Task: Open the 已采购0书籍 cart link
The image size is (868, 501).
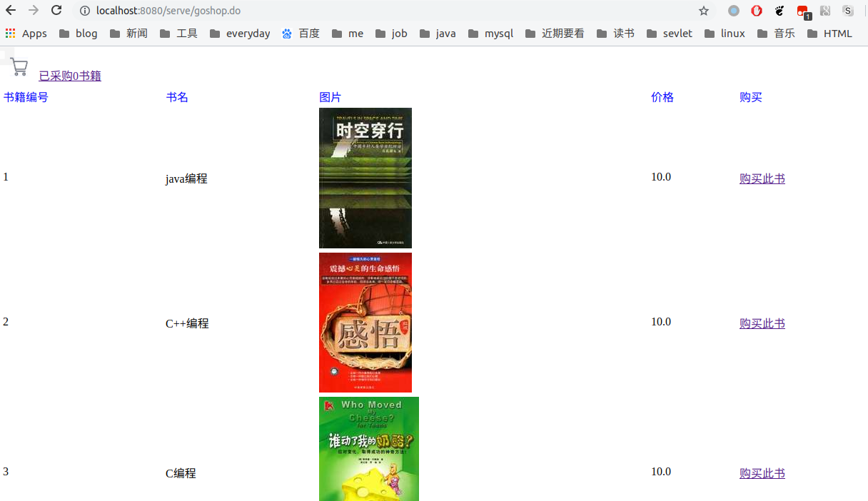Action: tap(70, 76)
